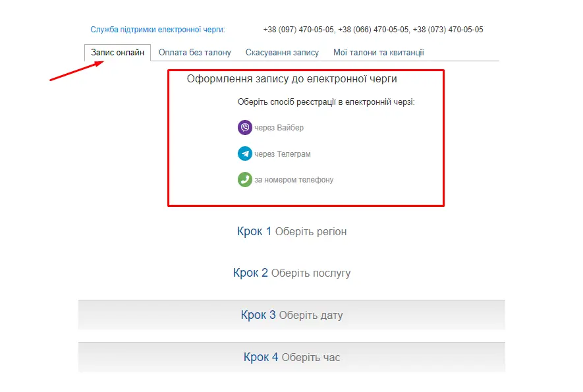The width and height of the screenshot is (583, 392).
Task: Go to the 'Скасування запису' tab
Action: pos(282,53)
